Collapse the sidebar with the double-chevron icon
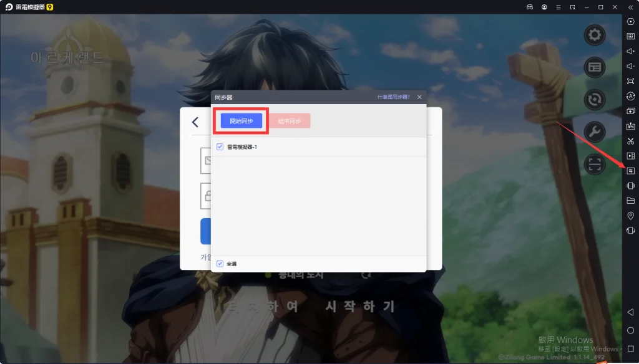The width and height of the screenshot is (639, 364). coord(630,7)
